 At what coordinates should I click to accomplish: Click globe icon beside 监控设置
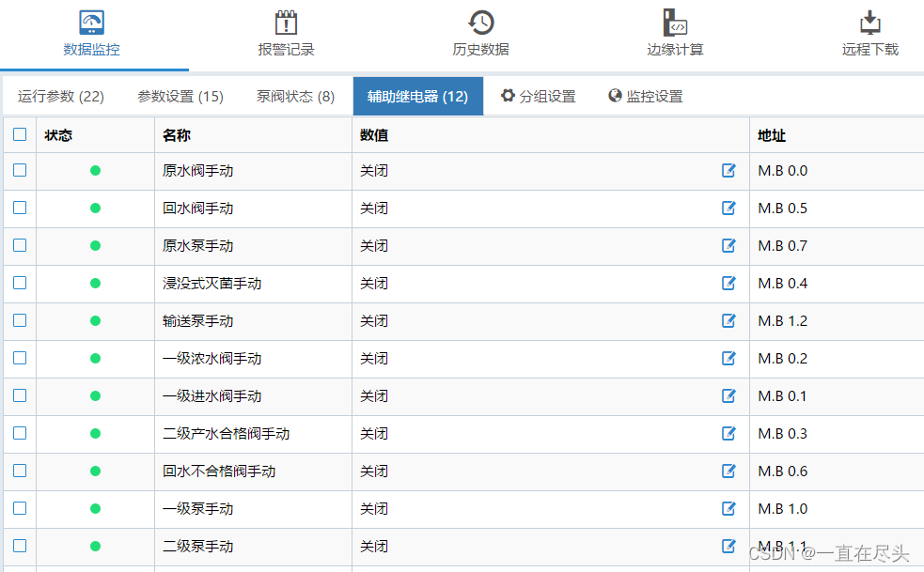click(x=615, y=96)
